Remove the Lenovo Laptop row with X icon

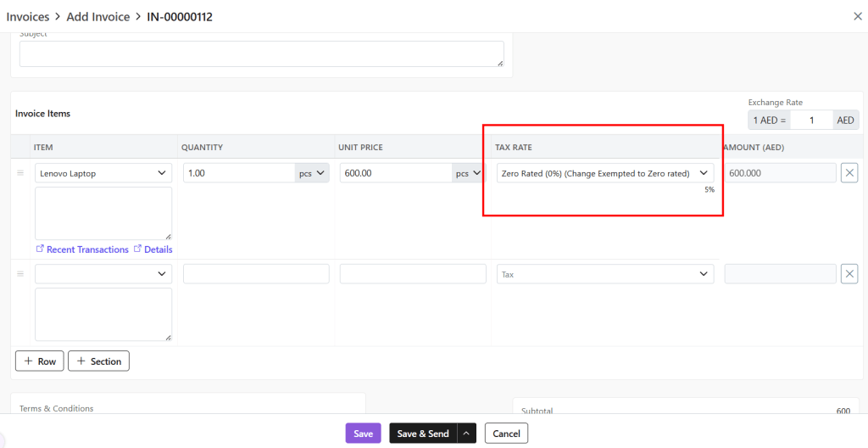point(849,173)
